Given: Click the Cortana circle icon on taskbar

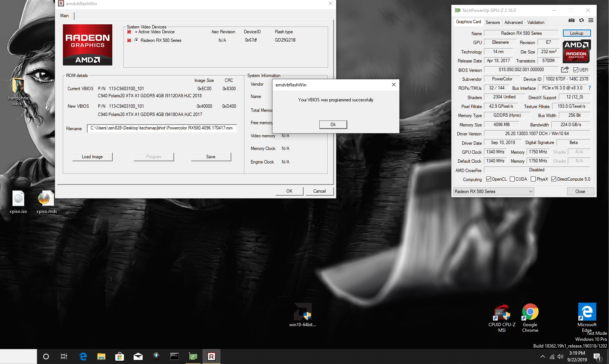Looking at the screenshot, I should tap(46, 357).
